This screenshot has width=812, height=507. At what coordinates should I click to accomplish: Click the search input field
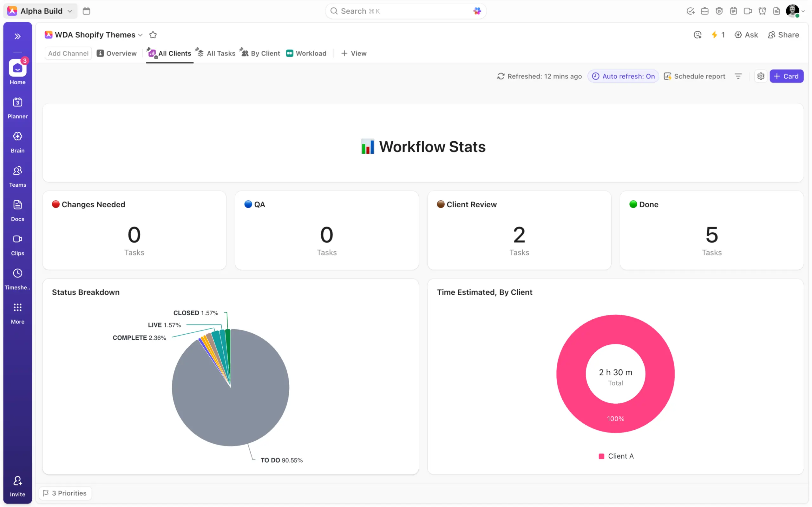point(403,11)
